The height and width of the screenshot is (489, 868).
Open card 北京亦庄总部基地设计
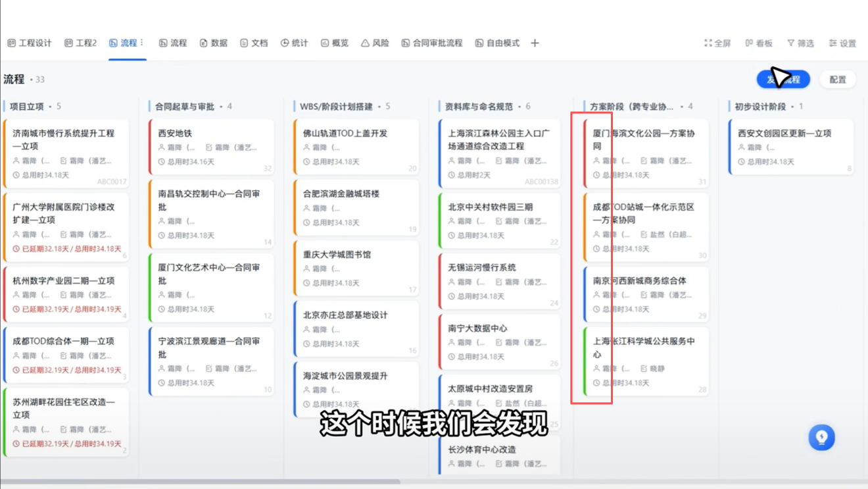pyautogui.click(x=356, y=328)
